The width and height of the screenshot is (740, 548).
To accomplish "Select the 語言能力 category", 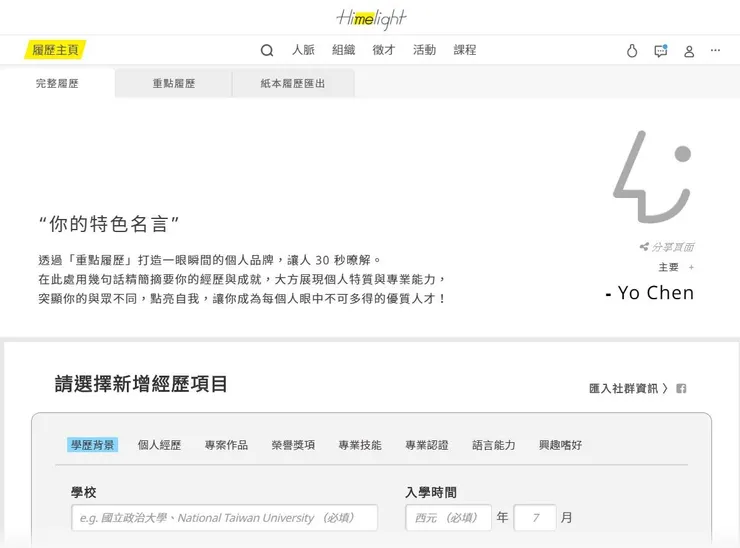I will click(494, 445).
